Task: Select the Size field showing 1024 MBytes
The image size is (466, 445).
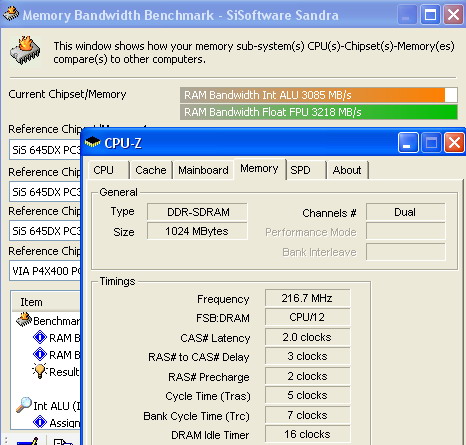Action: (x=197, y=231)
